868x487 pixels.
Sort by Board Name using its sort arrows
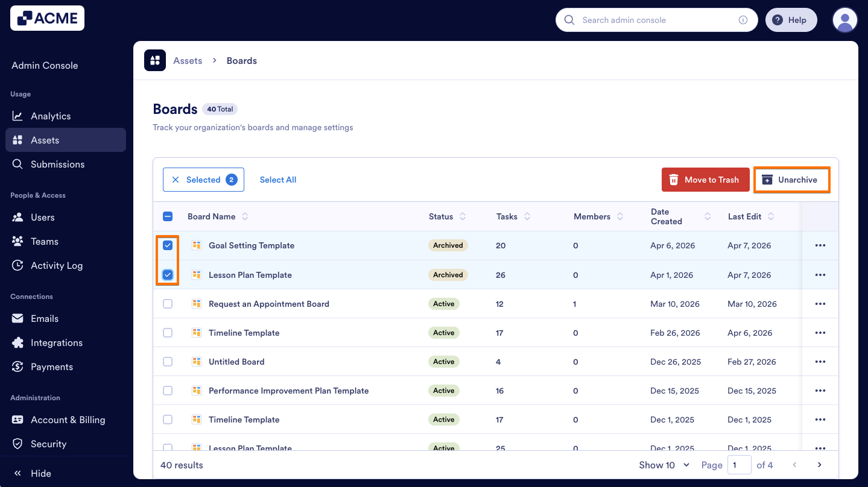(245, 216)
